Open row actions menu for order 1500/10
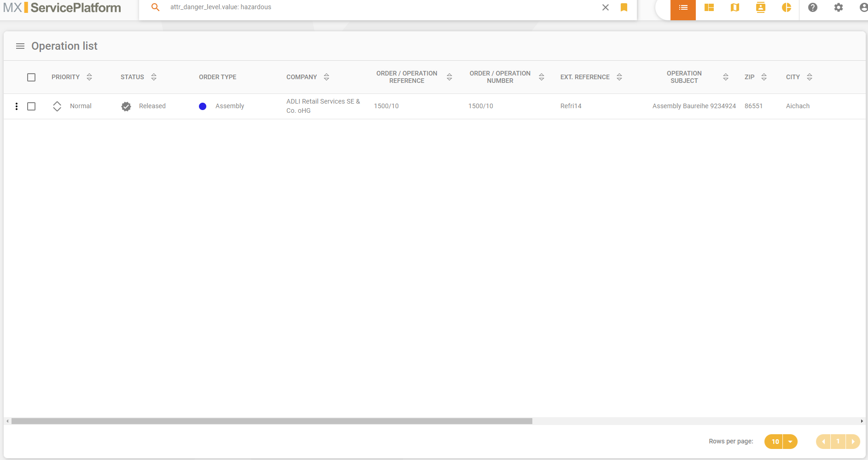This screenshot has width=868, height=460. pyautogui.click(x=17, y=106)
